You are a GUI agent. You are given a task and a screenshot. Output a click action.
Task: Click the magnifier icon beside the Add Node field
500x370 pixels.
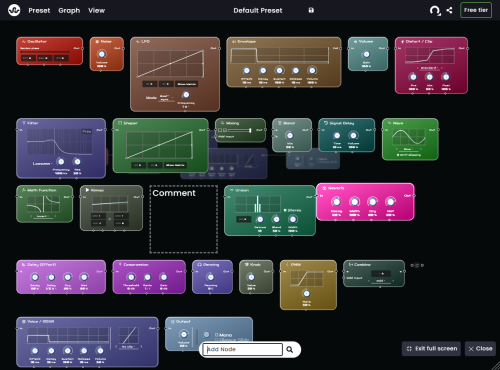pos(290,349)
